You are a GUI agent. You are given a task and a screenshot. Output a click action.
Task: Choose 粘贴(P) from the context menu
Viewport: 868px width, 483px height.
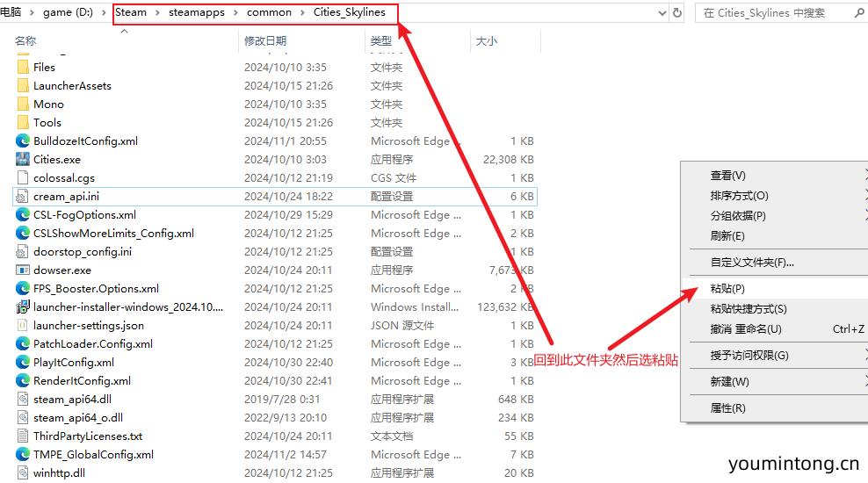point(775,289)
